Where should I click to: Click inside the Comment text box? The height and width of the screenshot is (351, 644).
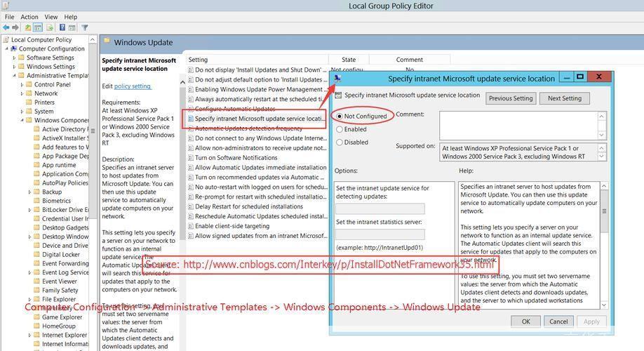click(518, 126)
